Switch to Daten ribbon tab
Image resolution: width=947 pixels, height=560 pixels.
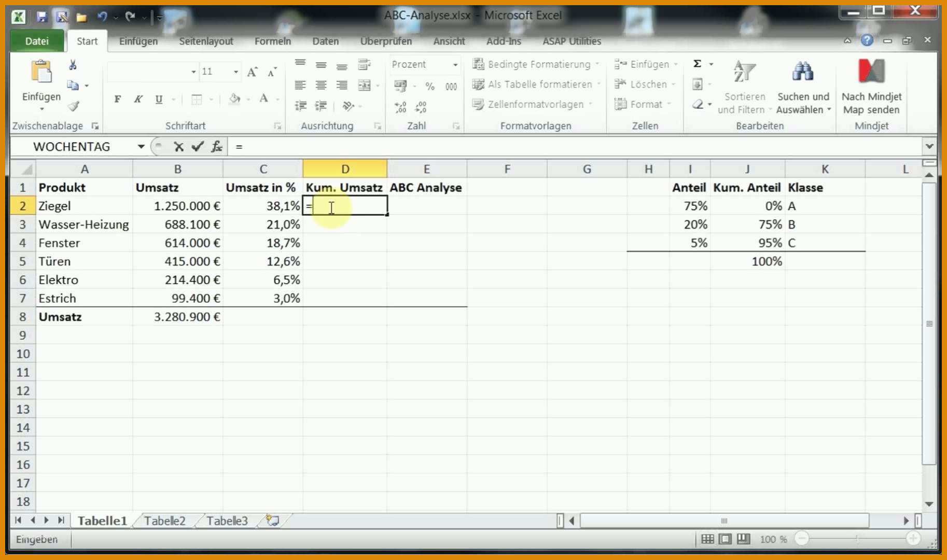point(325,41)
